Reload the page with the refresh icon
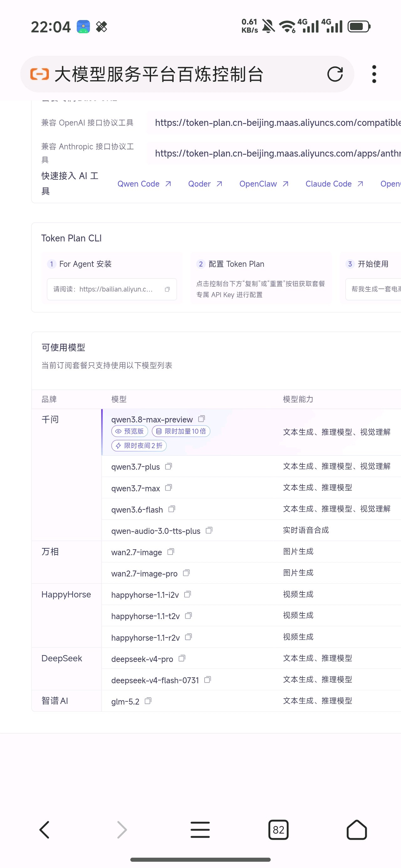Image resolution: width=401 pixels, height=868 pixels. pos(335,74)
